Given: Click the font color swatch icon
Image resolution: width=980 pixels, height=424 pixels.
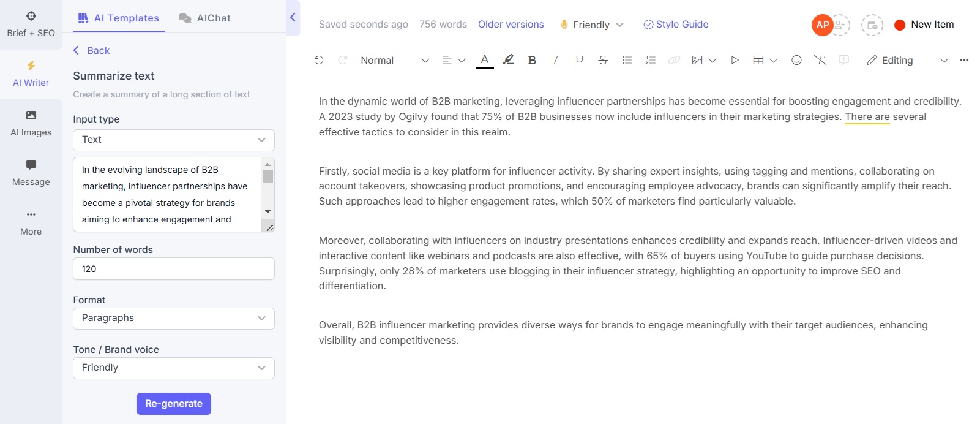Looking at the screenshot, I should point(485,60).
